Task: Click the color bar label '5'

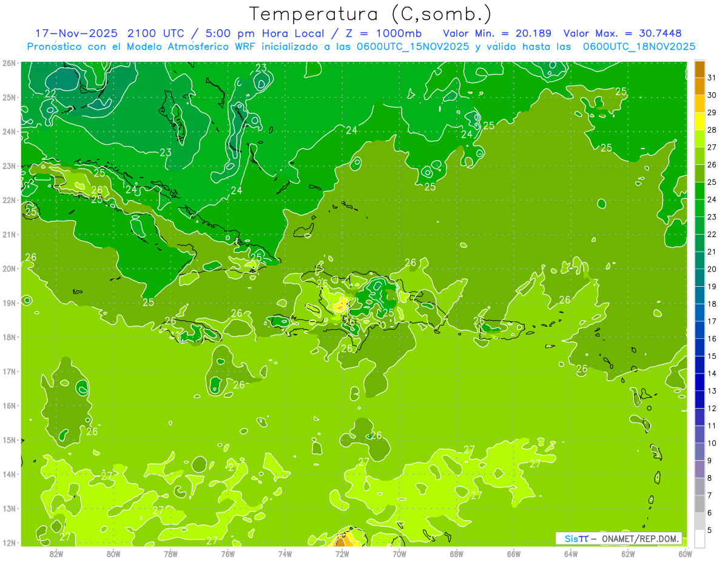Action: 710,530
